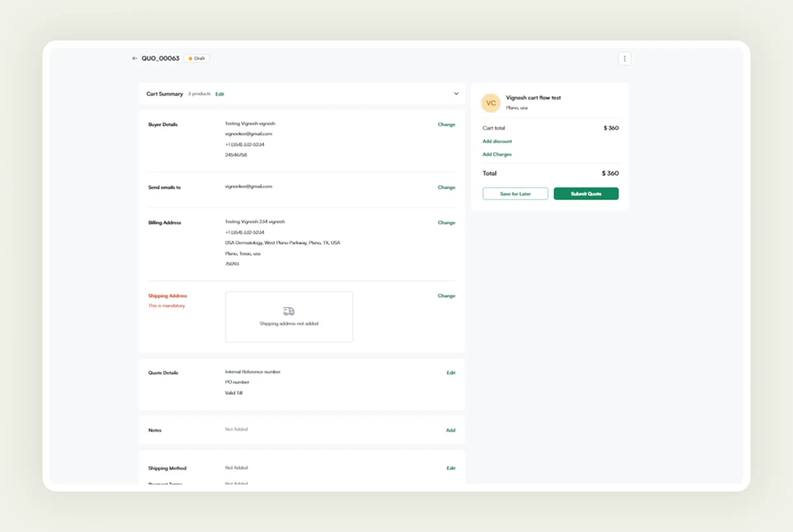Save the quote for later

coord(515,193)
